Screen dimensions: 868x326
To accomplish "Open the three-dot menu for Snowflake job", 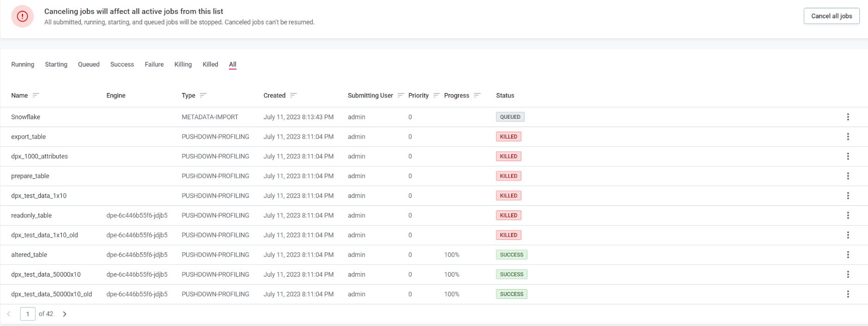I will click(847, 117).
